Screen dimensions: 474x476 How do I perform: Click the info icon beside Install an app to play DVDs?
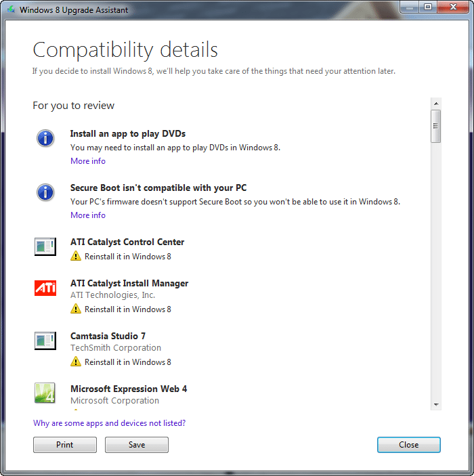[x=45, y=138]
